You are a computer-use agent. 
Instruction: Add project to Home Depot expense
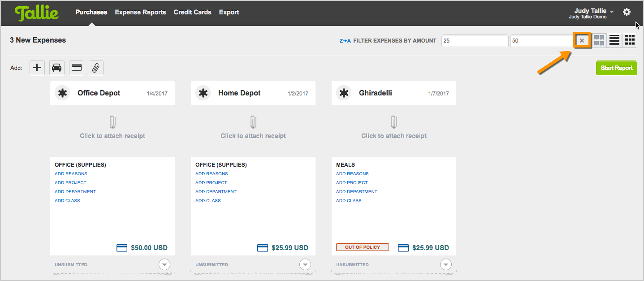coord(211,183)
